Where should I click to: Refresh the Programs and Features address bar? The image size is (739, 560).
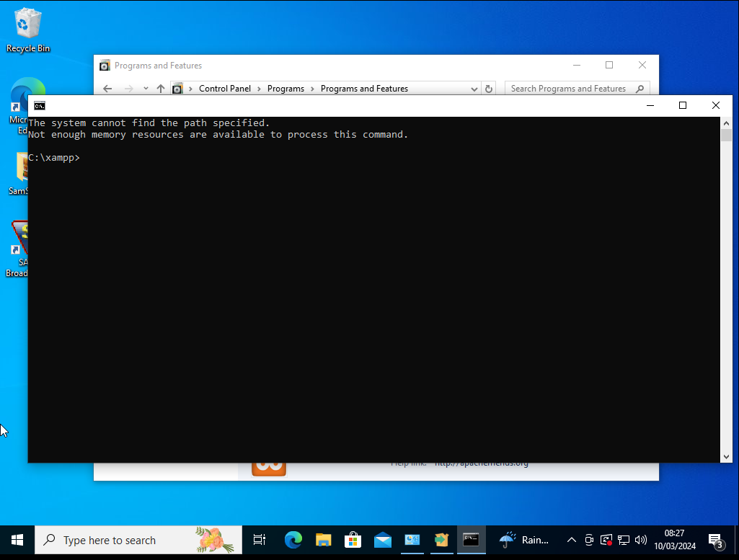(x=489, y=89)
